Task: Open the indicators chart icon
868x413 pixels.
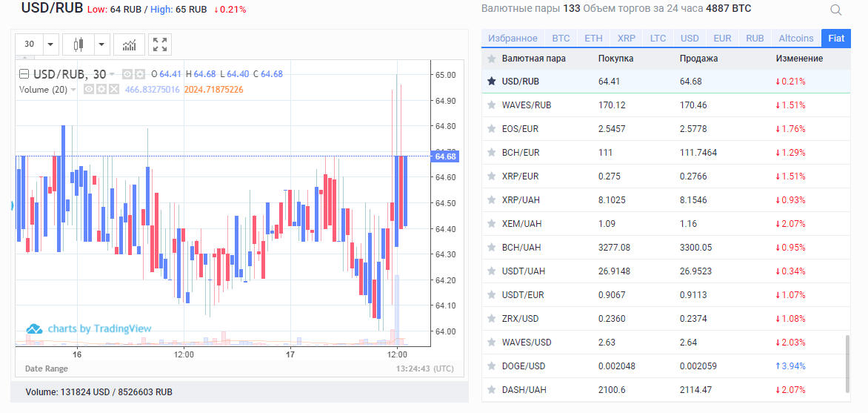Action: click(x=129, y=44)
